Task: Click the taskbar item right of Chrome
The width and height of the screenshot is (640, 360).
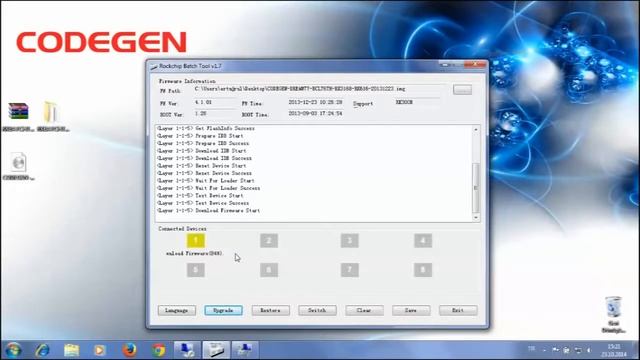Action: [x=187, y=350]
